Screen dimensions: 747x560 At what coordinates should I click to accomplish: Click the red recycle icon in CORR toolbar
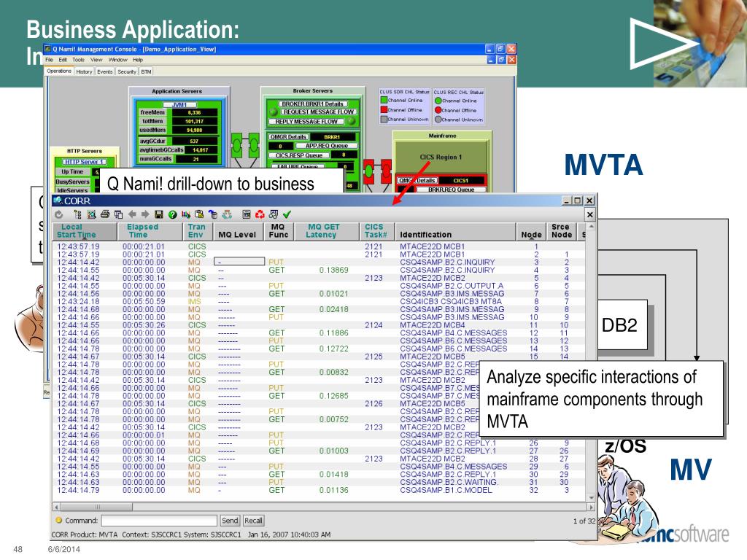[260, 214]
